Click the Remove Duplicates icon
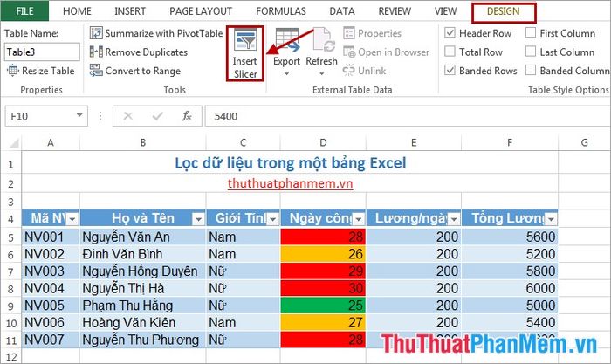Viewport: 611px width, 364px height. [x=96, y=52]
